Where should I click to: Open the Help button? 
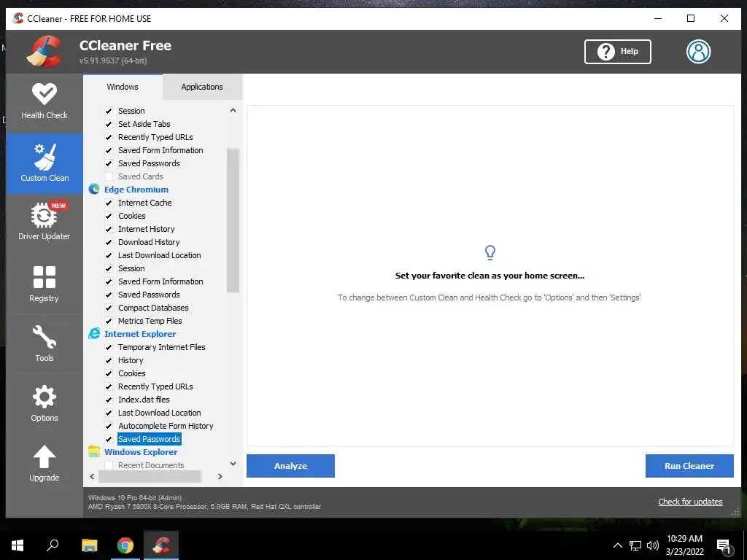[x=617, y=52]
